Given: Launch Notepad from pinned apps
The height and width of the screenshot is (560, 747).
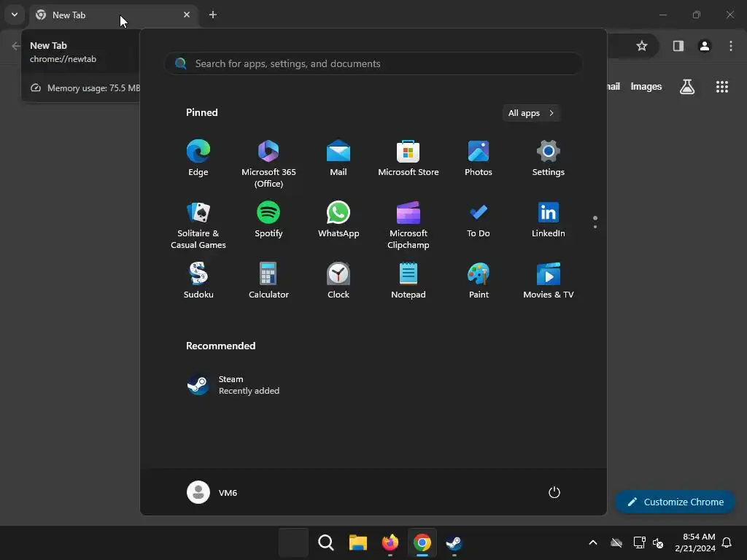Looking at the screenshot, I should coord(409,281).
